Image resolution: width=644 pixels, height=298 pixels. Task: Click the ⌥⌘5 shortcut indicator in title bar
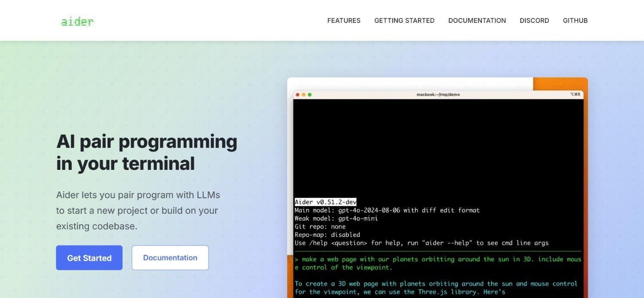575,94
